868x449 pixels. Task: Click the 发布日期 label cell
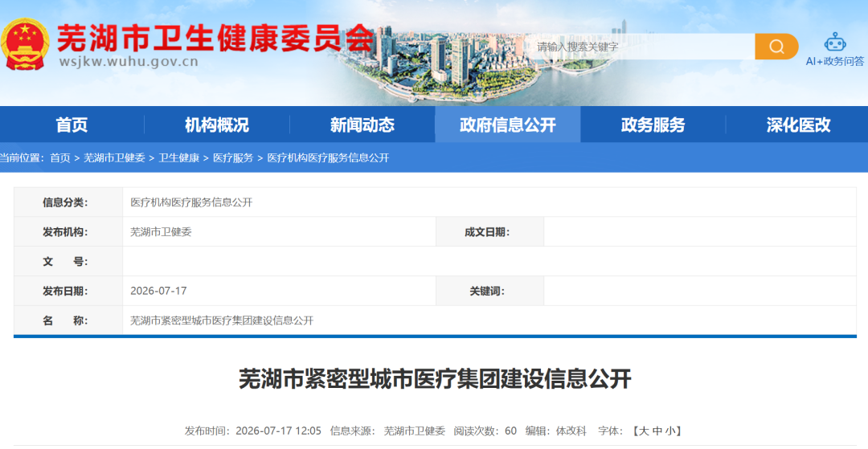click(x=68, y=291)
